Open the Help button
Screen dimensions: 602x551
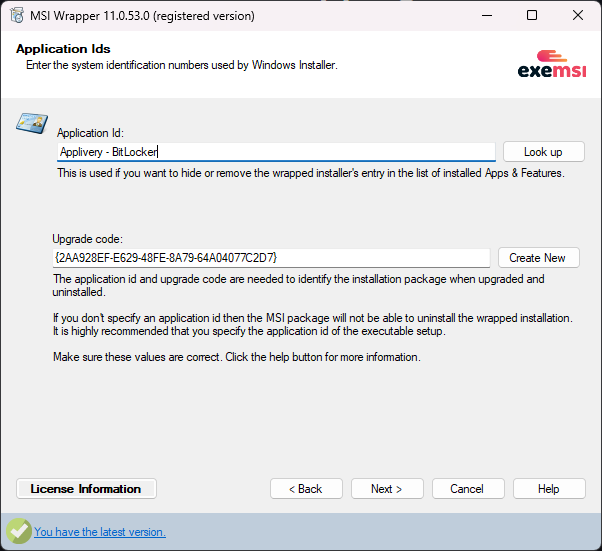[x=549, y=489]
